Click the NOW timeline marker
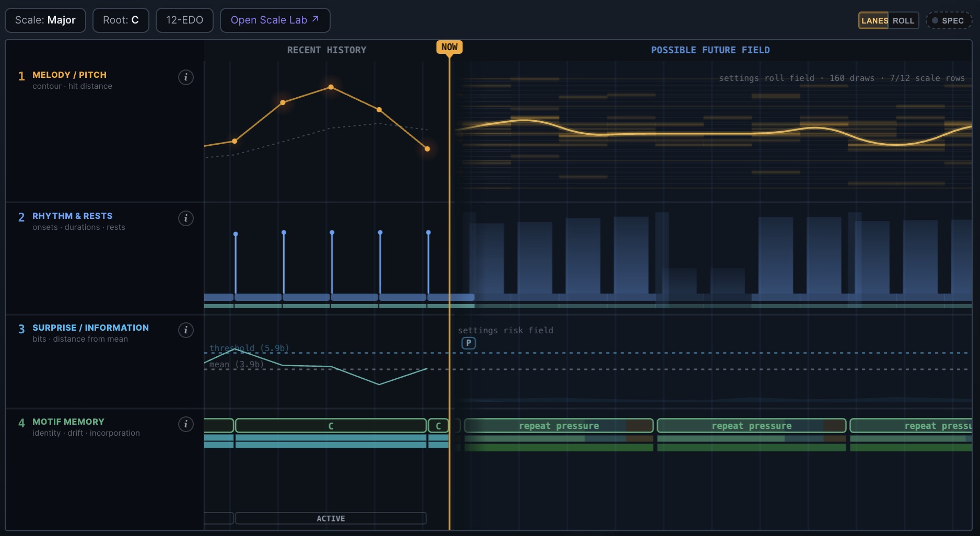The image size is (980, 536). point(449,47)
